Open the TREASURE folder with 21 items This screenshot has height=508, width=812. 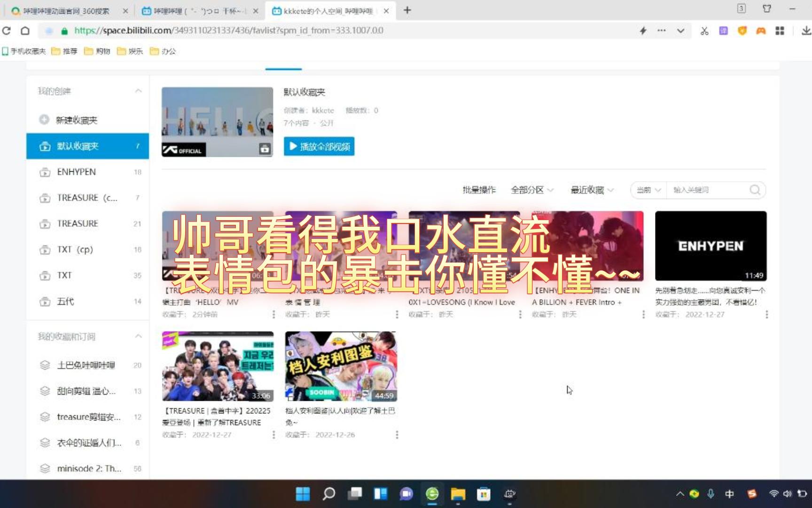click(87, 224)
